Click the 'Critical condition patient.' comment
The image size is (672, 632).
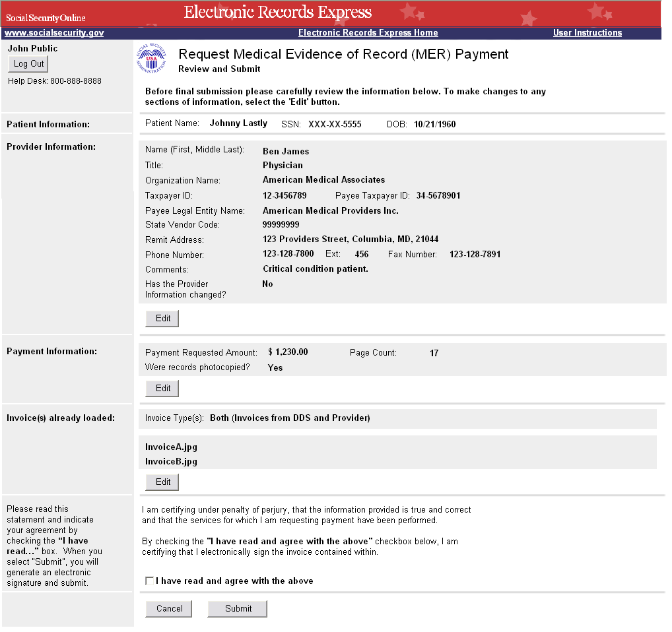(315, 269)
